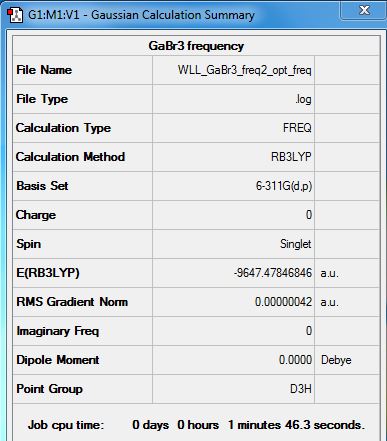This screenshot has height=441, width=387.
Task: Select the E(RB3LYP) energy value -9647.47846846
Action: click(273, 273)
